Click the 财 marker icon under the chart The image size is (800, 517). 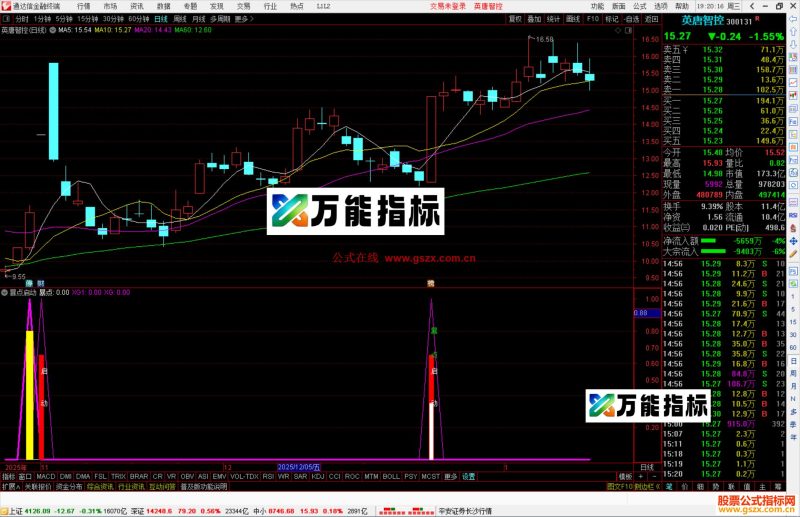pos(41,283)
